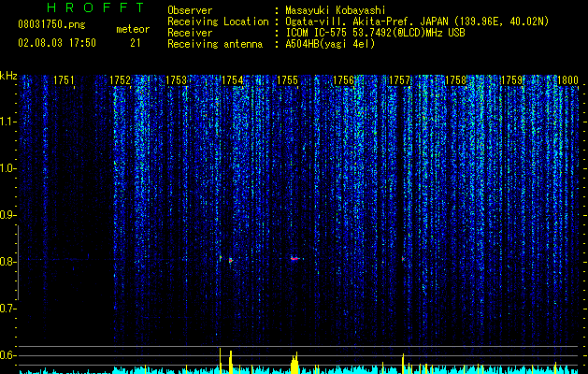Click the meteor echo spot just after 1757
This screenshot has width=588, height=374.
[403, 259]
